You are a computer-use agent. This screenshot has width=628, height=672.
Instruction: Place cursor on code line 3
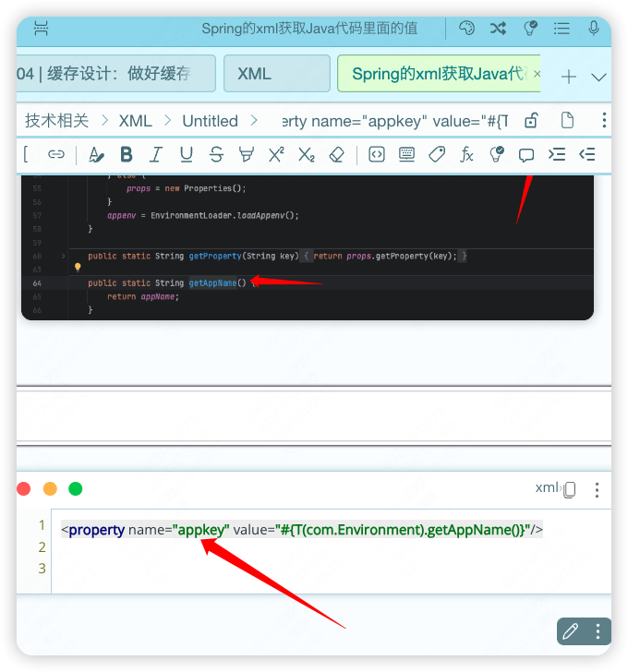pyautogui.click(x=331, y=569)
